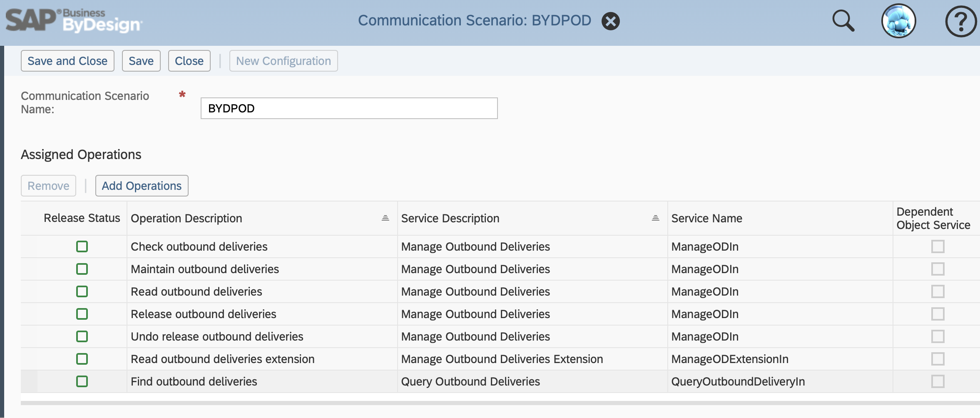The image size is (980, 418).
Task: Select the Find outbound deliveries row
Action: tap(194, 381)
